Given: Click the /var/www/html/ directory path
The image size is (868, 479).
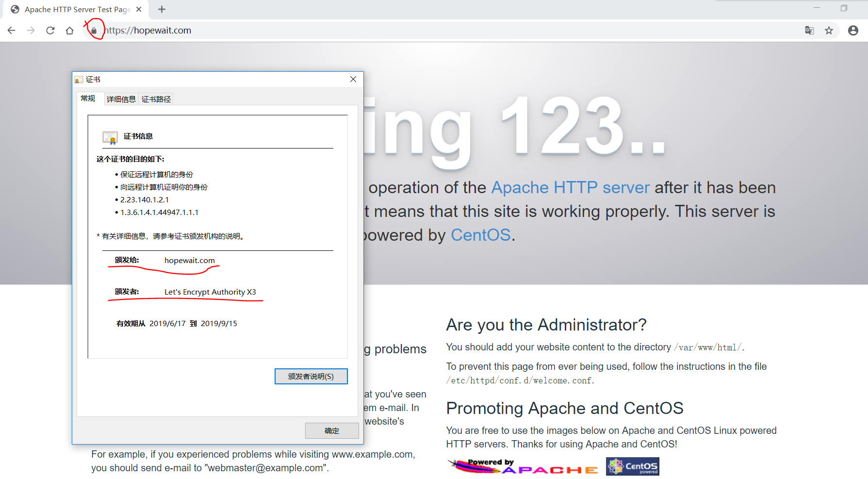Looking at the screenshot, I should (x=708, y=347).
